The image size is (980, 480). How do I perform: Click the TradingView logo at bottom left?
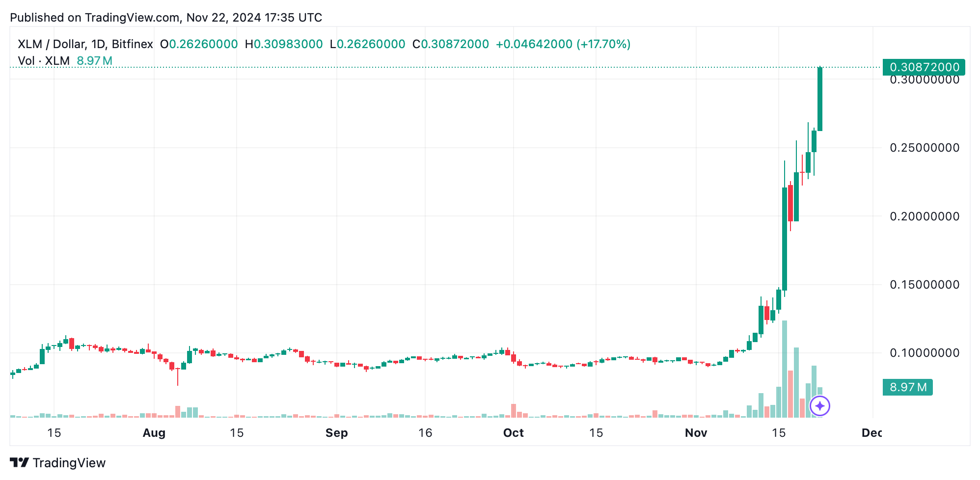19,462
